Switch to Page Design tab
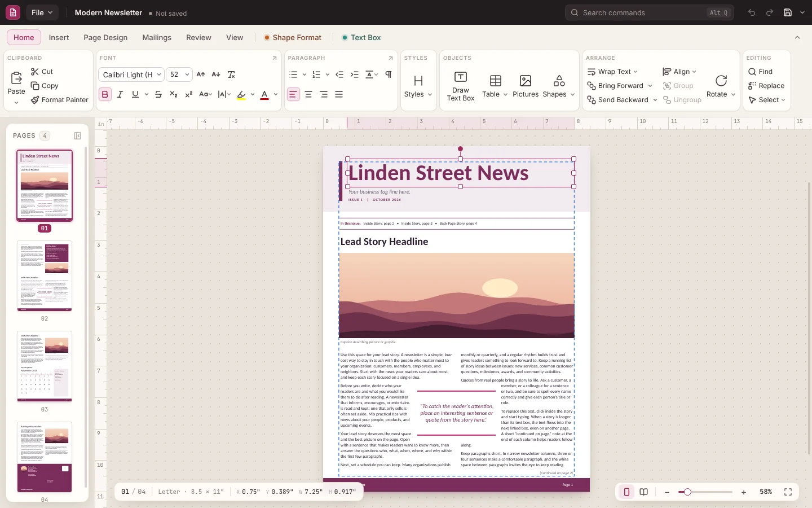The height and width of the screenshot is (508, 812). pyautogui.click(x=105, y=37)
